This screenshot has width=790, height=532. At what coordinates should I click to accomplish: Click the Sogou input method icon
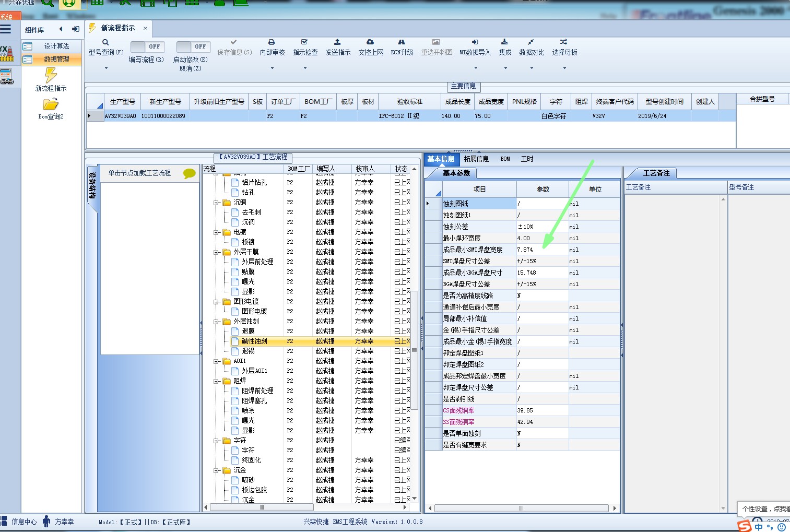745,526
